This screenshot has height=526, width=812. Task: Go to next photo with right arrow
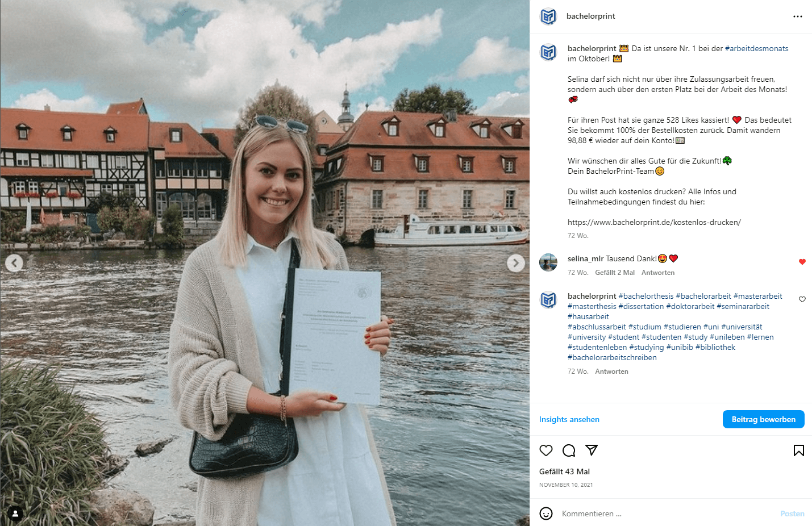[x=516, y=263]
